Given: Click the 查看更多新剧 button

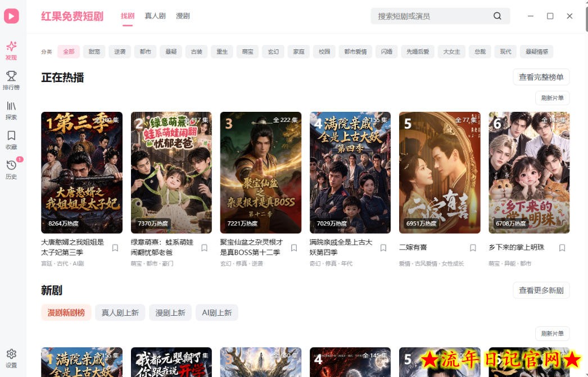Looking at the screenshot, I should tap(541, 290).
